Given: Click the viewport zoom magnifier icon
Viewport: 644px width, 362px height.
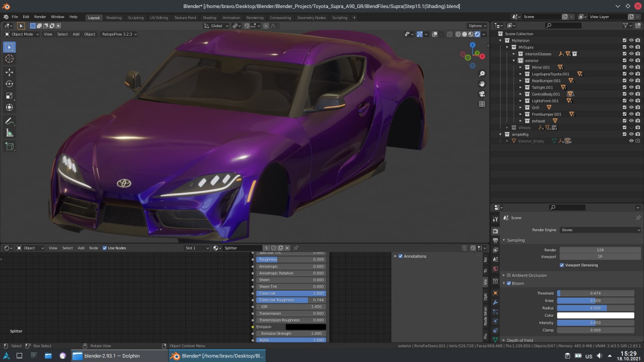Looking at the screenshot, I should [x=482, y=74].
